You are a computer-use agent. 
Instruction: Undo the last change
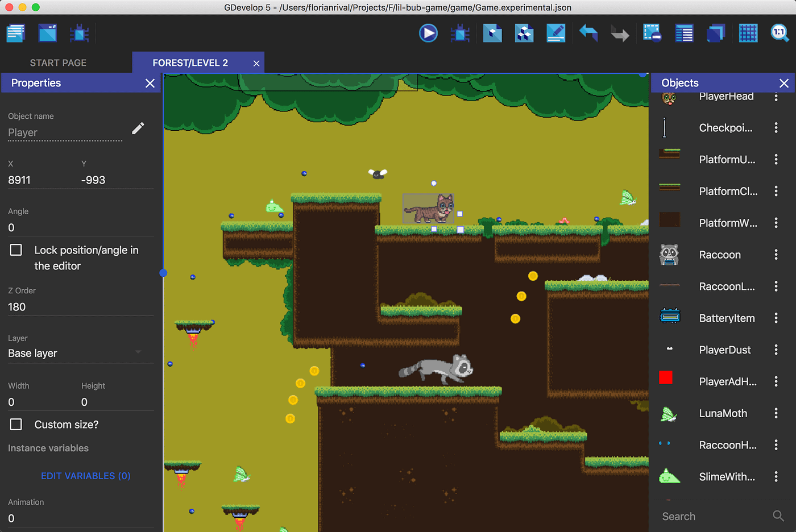click(x=588, y=32)
